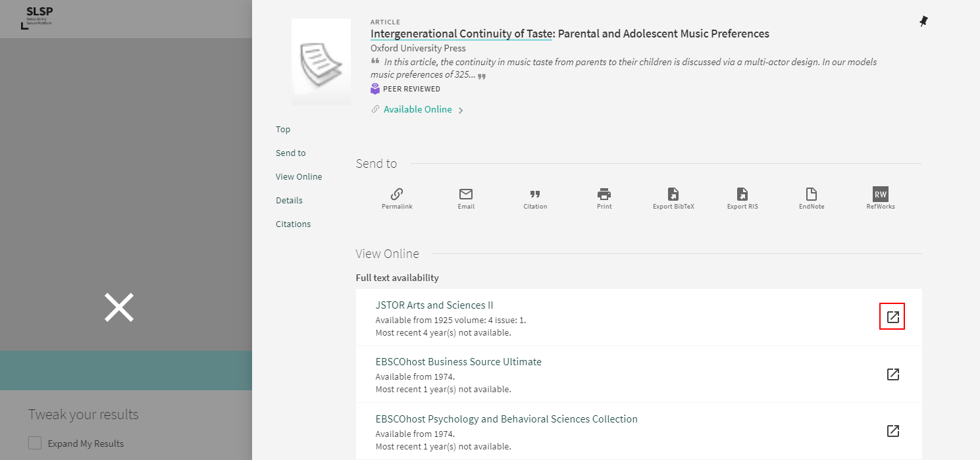Send record to EndNote

pyautogui.click(x=812, y=195)
